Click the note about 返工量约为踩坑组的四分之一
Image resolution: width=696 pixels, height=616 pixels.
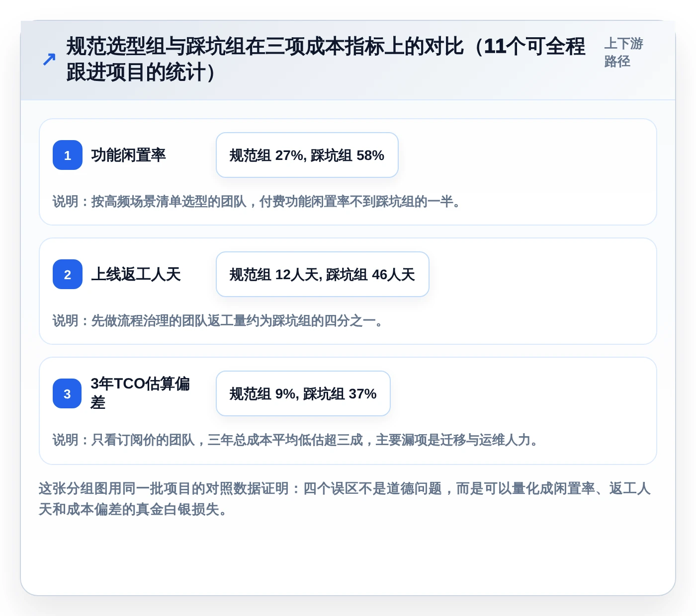coord(220,320)
